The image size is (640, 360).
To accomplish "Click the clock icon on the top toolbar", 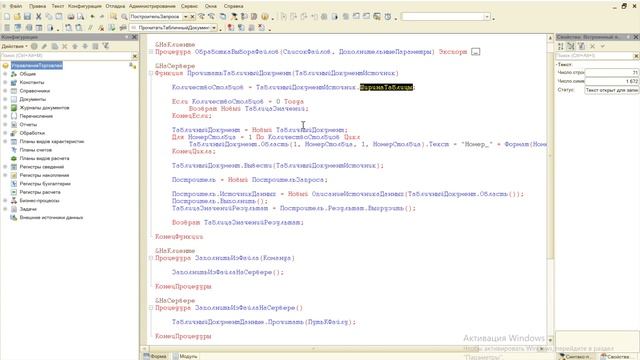I will pyautogui.click(x=388, y=17).
